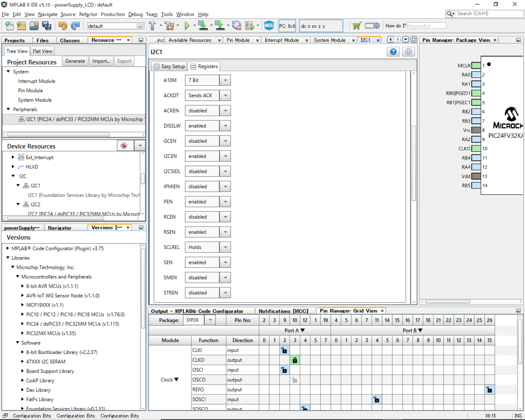Expand 8-bit AVR MCUs (v1.1.1) node

[x=22, y=286]
